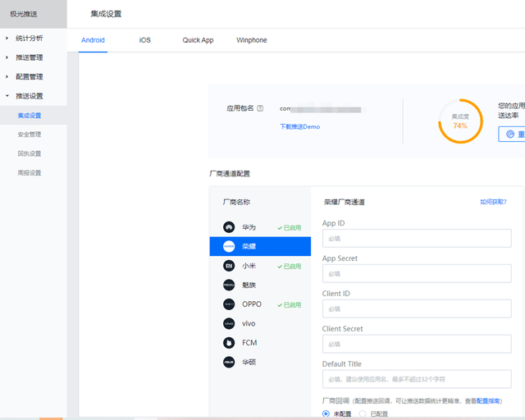Open the 如何获取? help link
Viewport: 525px width, 420px height.
493,202
